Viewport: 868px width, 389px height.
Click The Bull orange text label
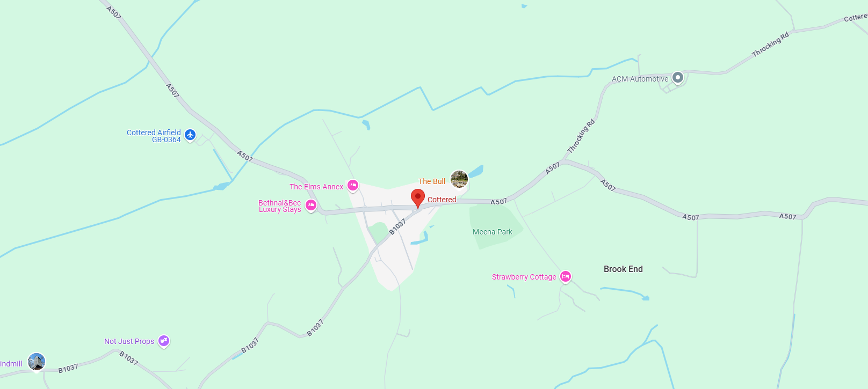[x=432, y=181]
